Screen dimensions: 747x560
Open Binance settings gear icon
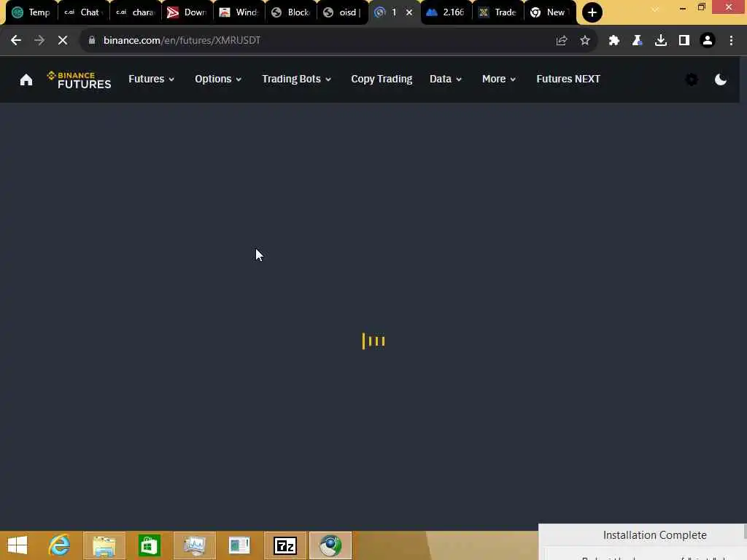point(692,79)
